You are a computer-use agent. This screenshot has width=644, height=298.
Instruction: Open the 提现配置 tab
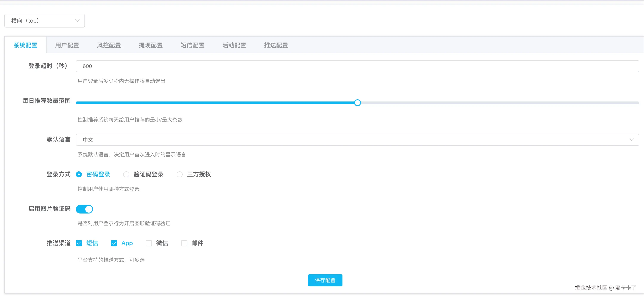151,45
